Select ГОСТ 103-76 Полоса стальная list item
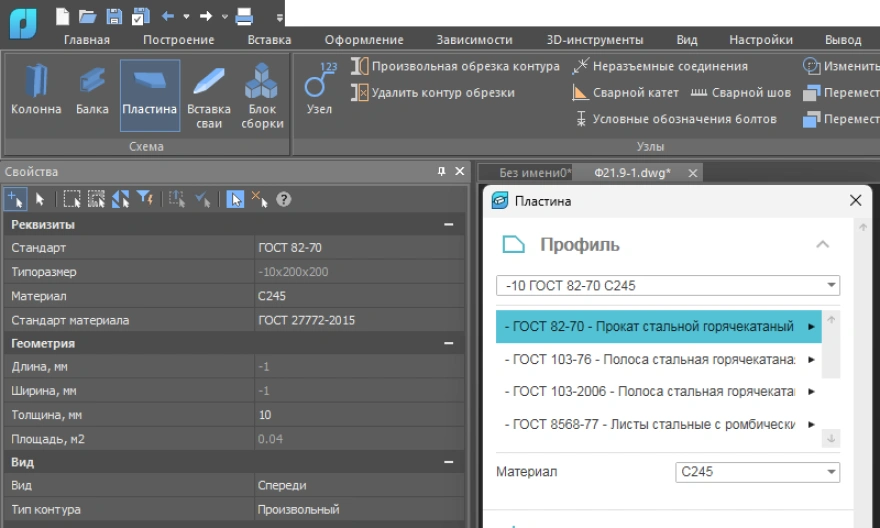Viewport: 880px width, 528px height. 650,359
